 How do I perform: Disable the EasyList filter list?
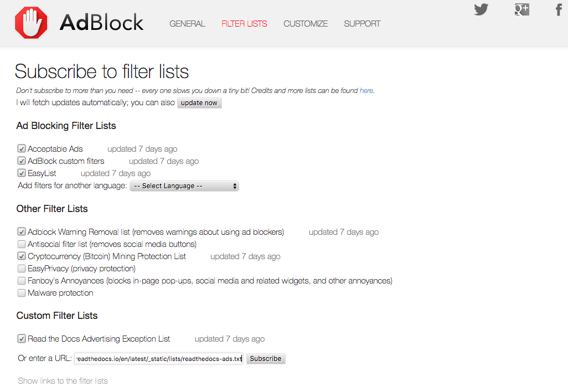[x=21, y=173]
